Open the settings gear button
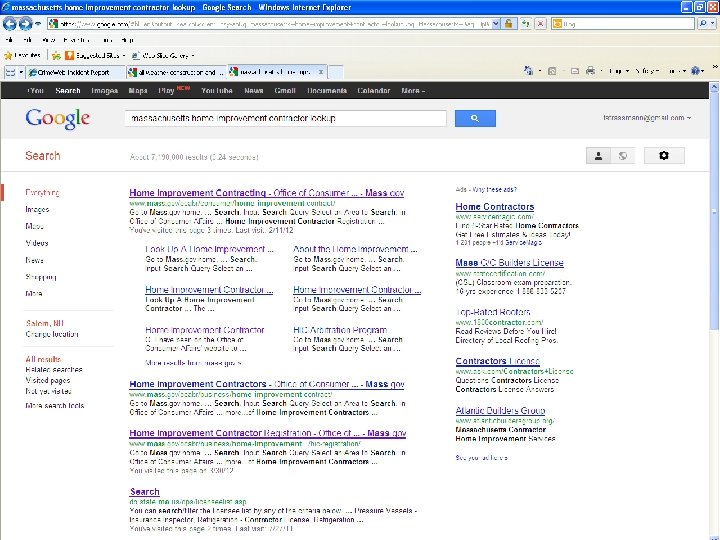The image size is (720, 540). (664, 156)
